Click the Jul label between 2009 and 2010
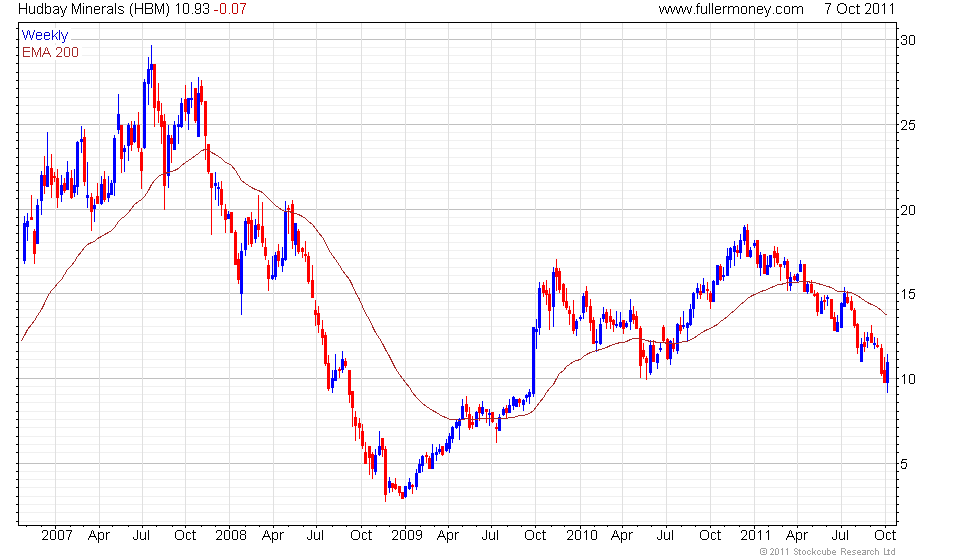 (490, 536)
